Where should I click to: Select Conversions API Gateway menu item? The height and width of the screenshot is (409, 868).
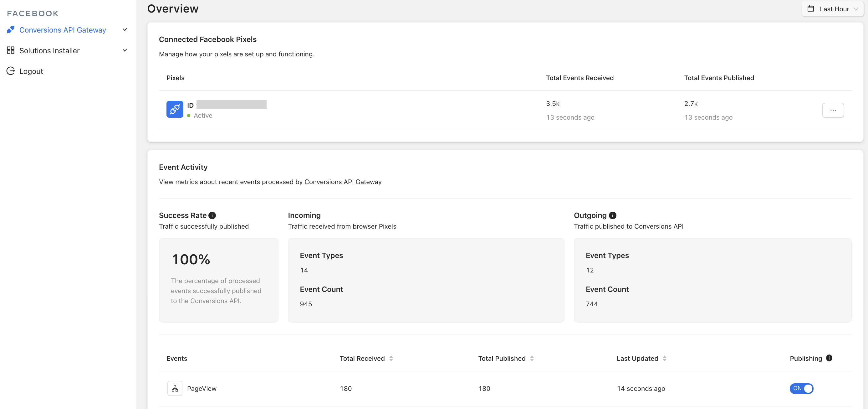click(x=67, y=30)
